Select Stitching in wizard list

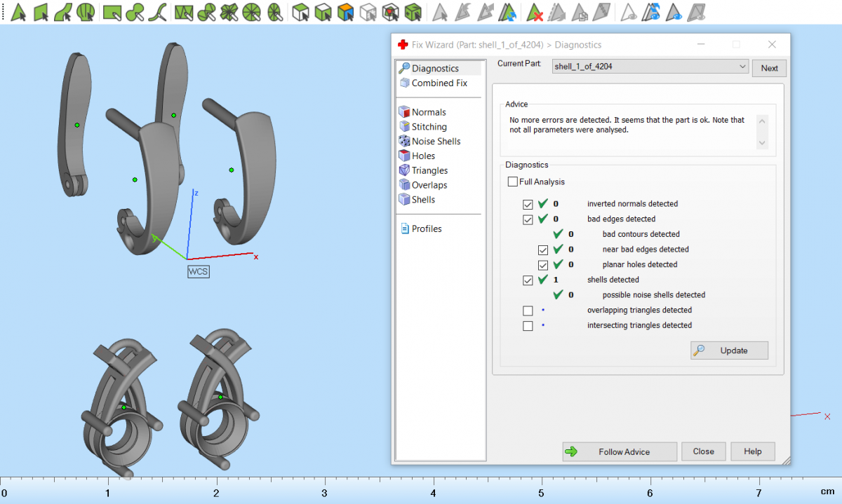point(429,127)
